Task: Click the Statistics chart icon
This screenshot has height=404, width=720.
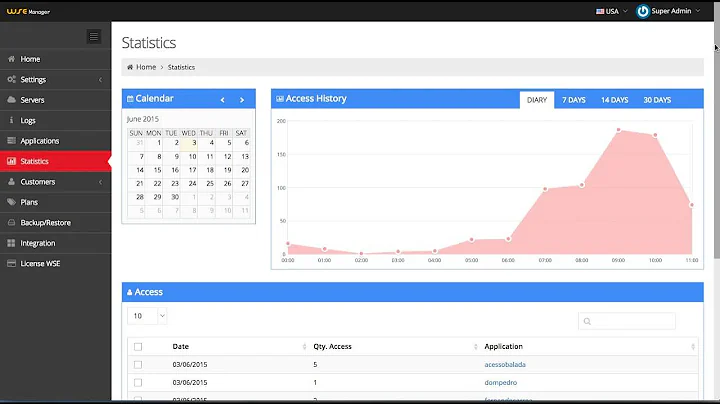Action: tap(11, 161)
